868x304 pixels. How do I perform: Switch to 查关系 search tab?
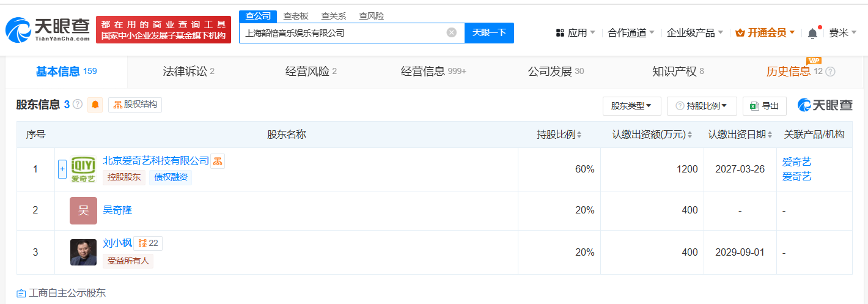point(334,17)
